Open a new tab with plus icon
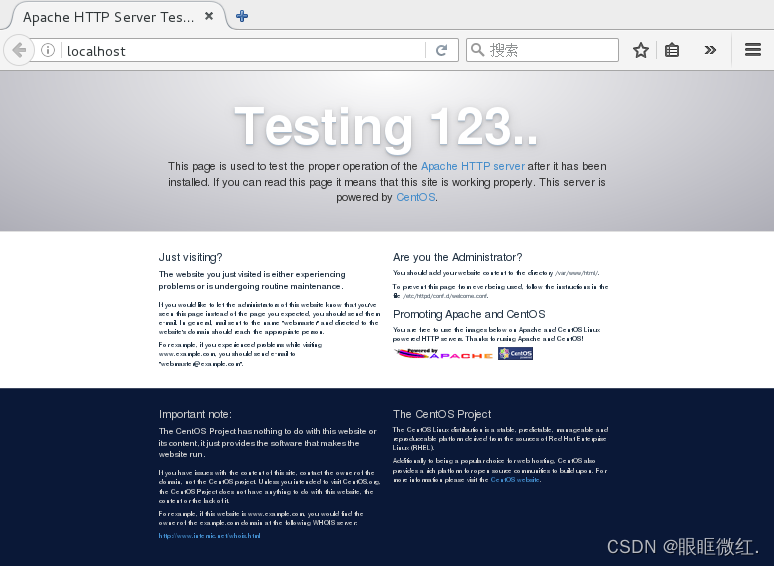The height and width of the screenshot is (566, 774). click(242, 16)
